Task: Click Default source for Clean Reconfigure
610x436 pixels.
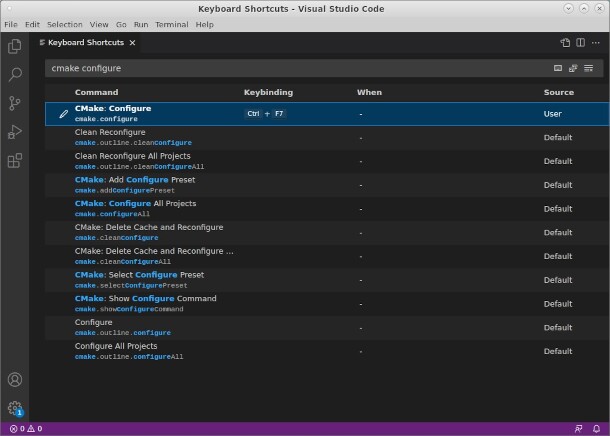Action: (558, 138)
